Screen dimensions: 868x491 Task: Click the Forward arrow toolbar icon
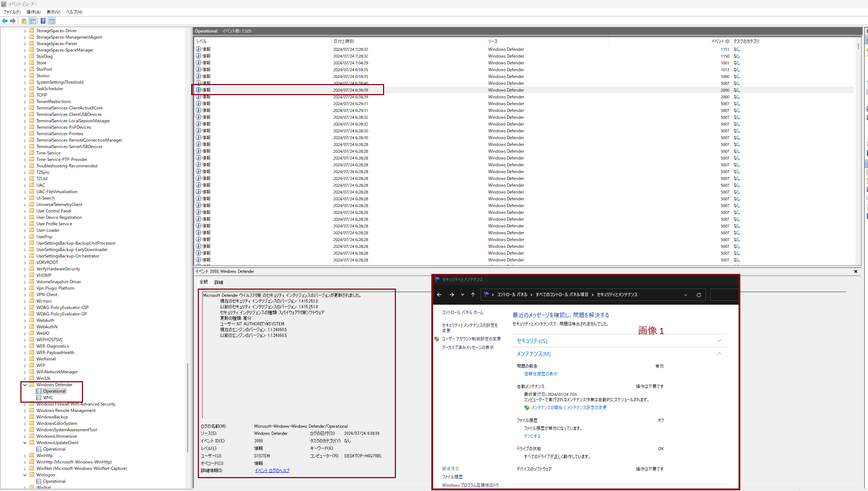pyautogui.click(x=13, y=21)
